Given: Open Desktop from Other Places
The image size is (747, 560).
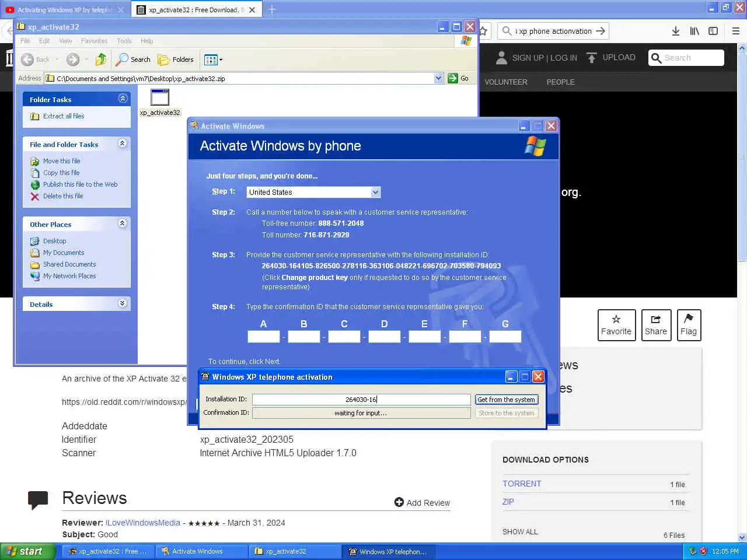Looking at the screenshot, I should point(54,241).
